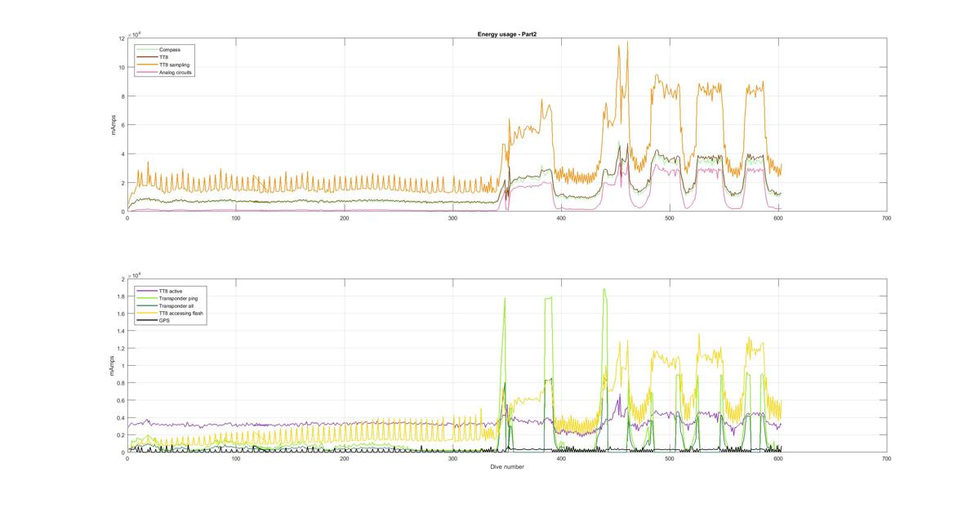Select the 'TT8 active' legend entry
Image resolution: width=980 pixels, height=508 pixels.
click(x=171, y=292)
